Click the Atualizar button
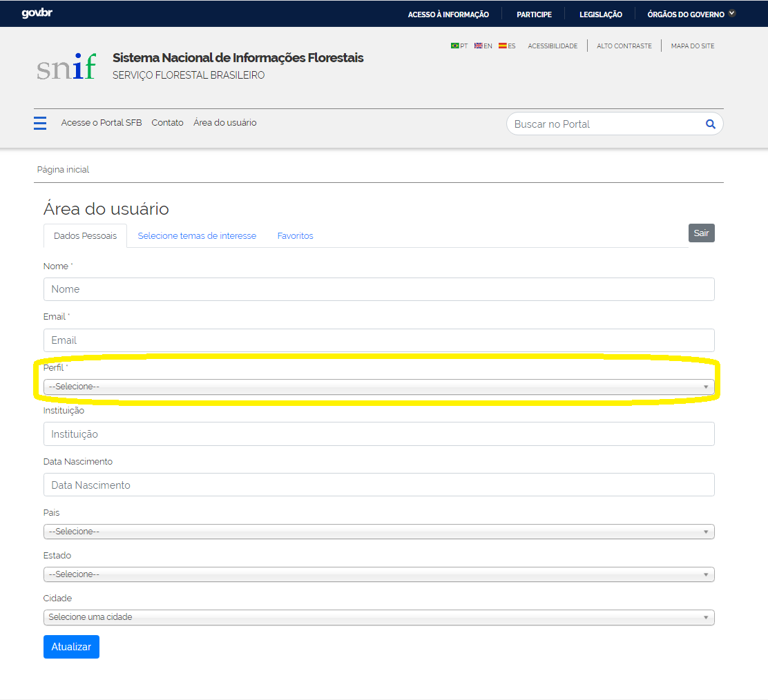This screenshot has height=700, width=768. click(x=71, y=646)
